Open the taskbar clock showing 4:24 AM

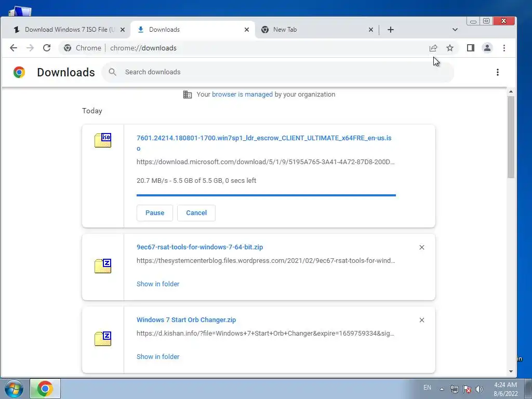[x=506, y=389]
